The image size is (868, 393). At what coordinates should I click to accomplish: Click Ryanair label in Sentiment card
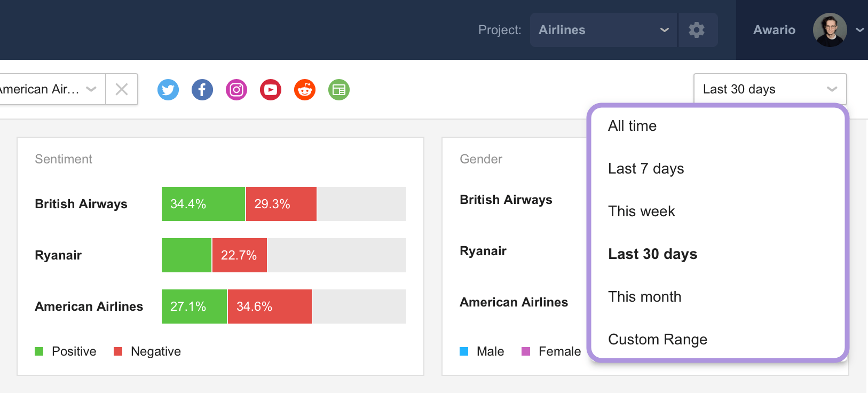click(58, 255)
